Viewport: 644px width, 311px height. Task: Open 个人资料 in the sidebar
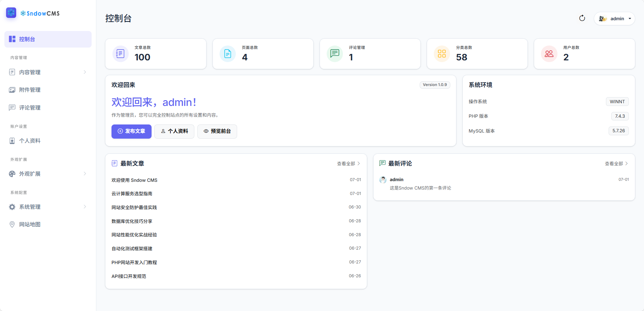[48, 141]
